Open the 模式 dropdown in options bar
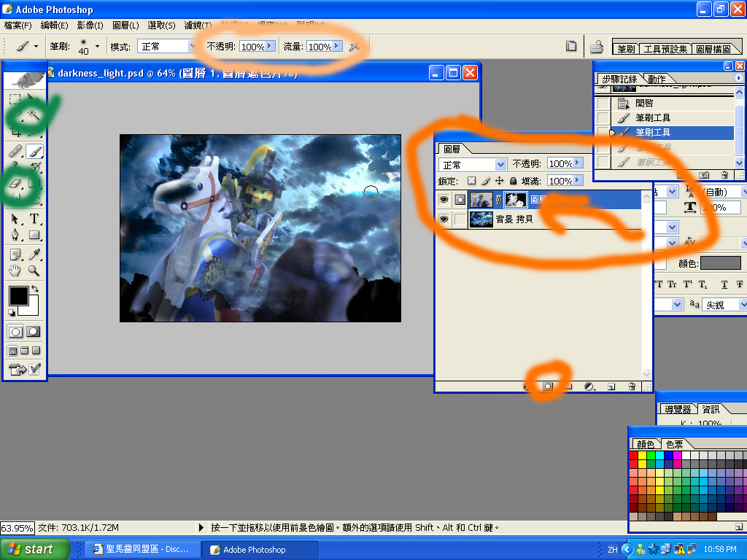 pyautogui.click(x=192, y=46)
